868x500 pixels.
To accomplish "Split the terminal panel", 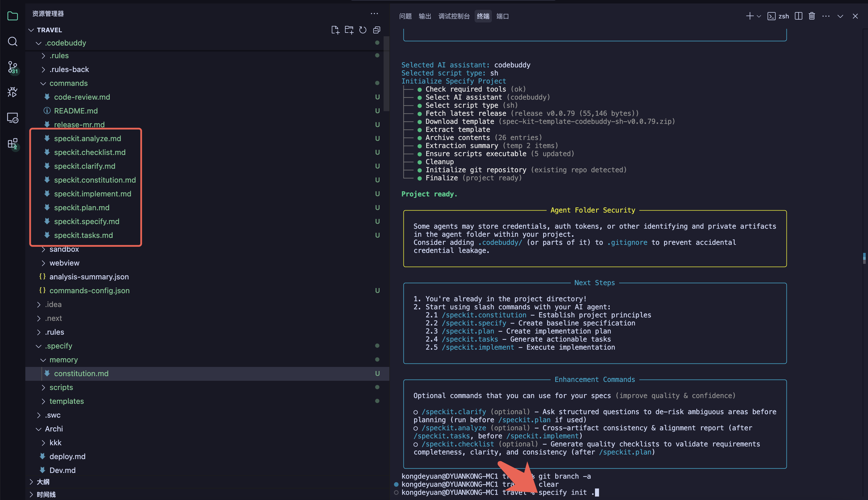I will click(799, 16).
